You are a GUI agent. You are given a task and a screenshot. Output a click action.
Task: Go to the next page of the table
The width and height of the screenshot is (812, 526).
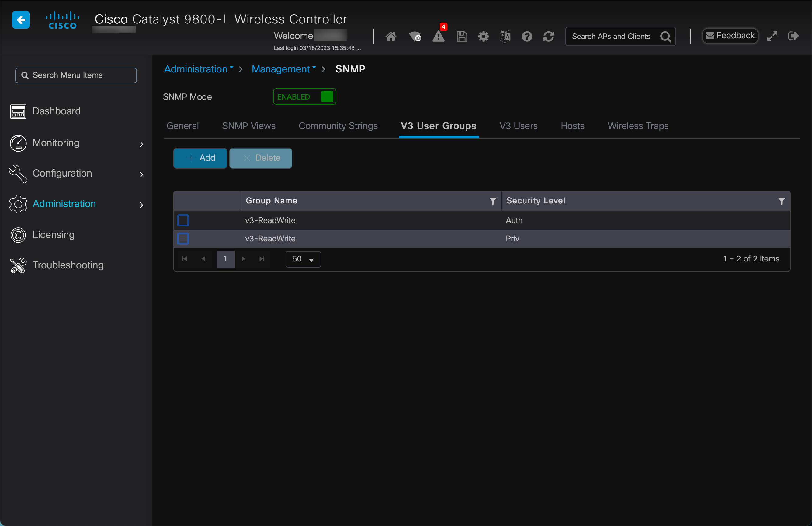click(x=244, y=259)
